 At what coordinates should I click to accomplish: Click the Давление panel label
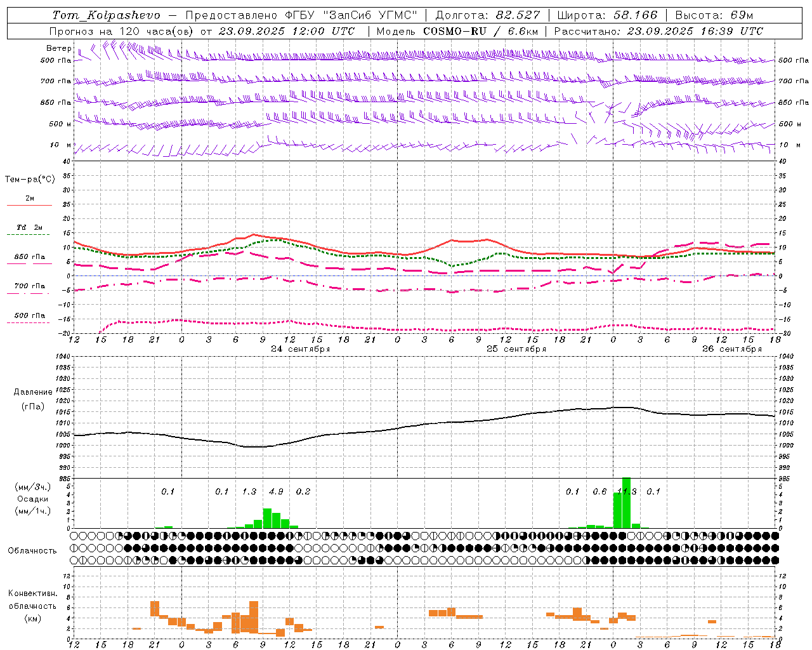pos(32,392)
